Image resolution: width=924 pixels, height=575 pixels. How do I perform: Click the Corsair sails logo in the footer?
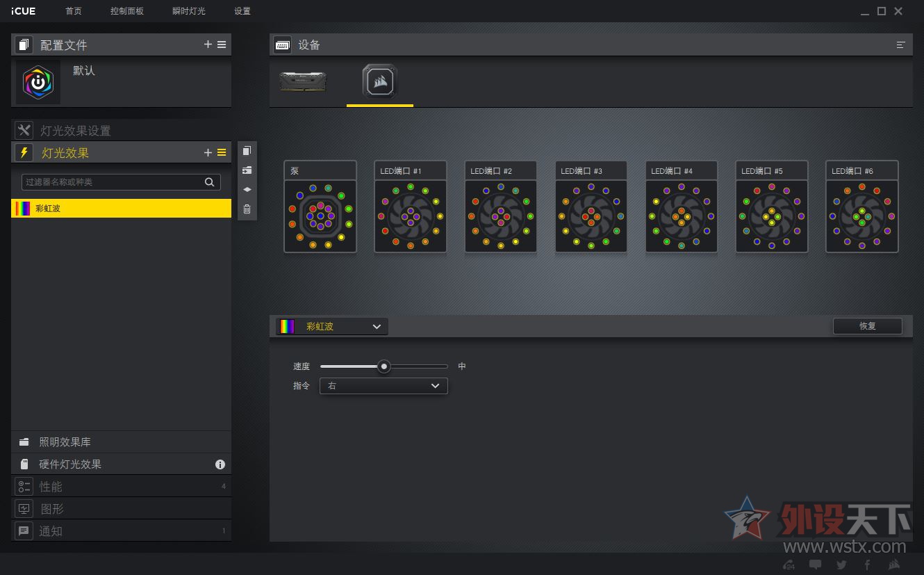(x=894, y=565)
